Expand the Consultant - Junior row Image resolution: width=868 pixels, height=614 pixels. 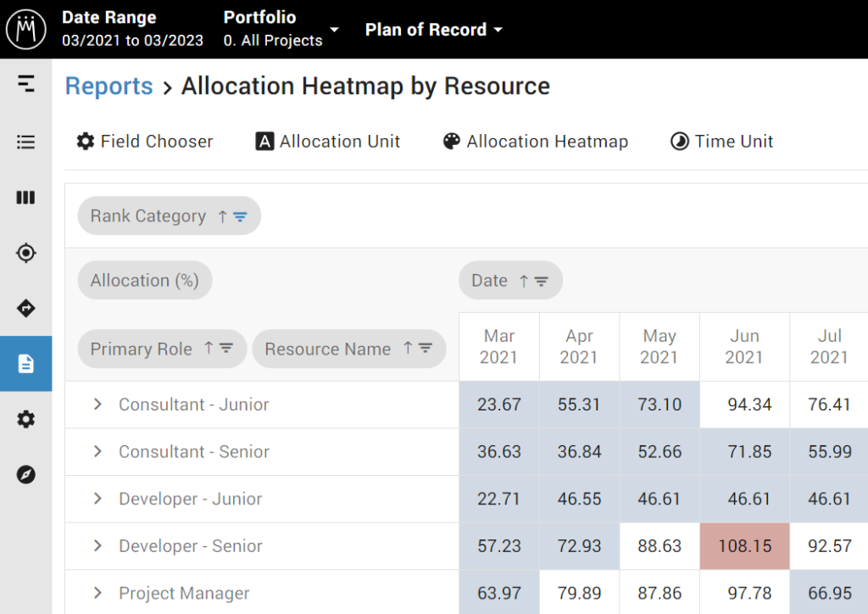coord(98,405)
